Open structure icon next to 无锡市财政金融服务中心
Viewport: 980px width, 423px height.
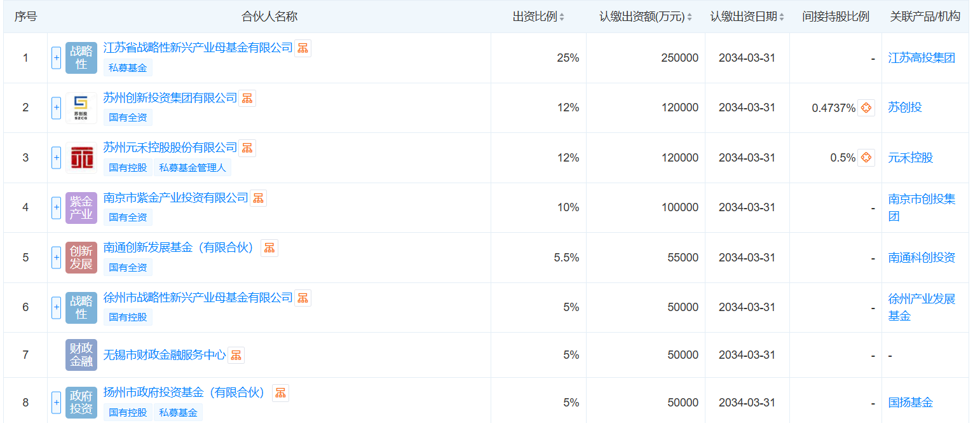pyautogui.click(x=236, y=356)
